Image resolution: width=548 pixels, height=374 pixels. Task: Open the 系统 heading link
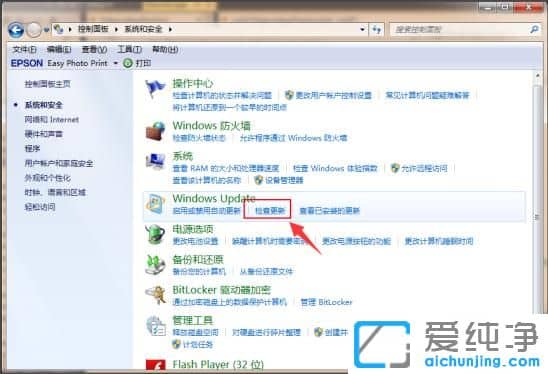[182, 156]
